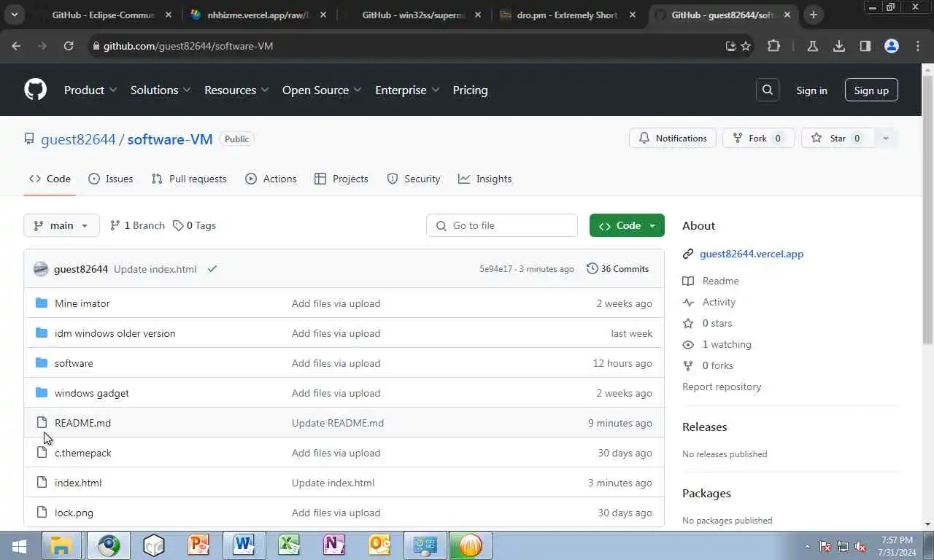
Task: Fork the repository with Fork button
Action: pyautogui.click(x=758, y=139)
